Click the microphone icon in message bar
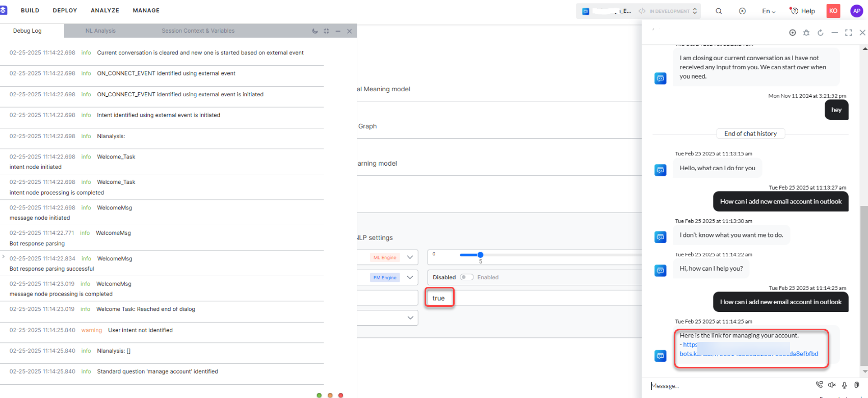The image size is (868, 398). tap(845, 385)
